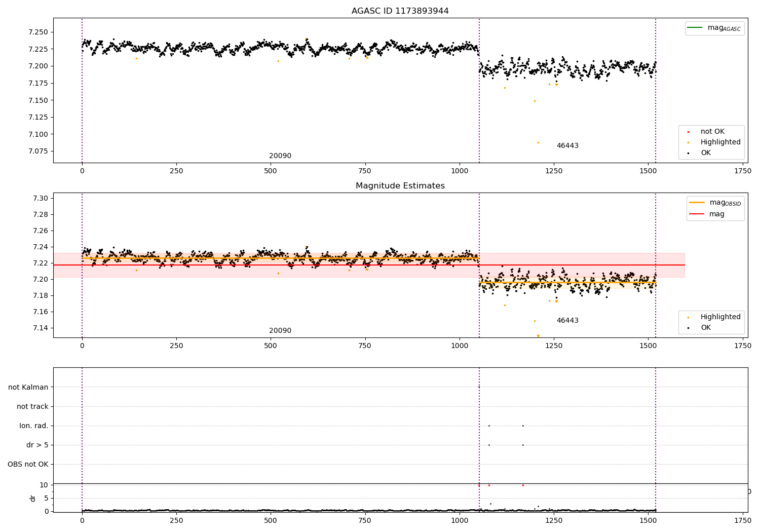Click the 'AGASC ID 1173893944' plot title
760x532 pixels.
pos(400,11)
